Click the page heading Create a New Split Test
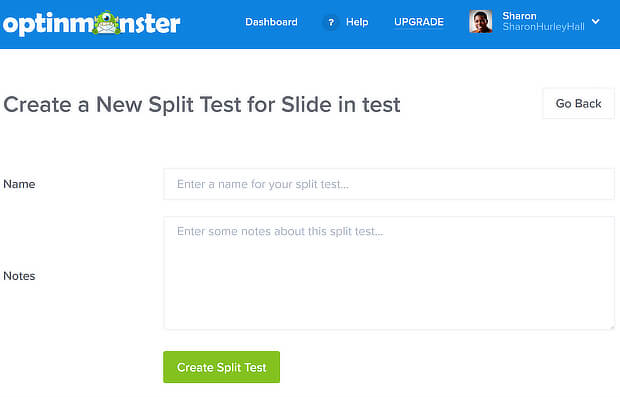The image size is (620, 397). [202, 105]
